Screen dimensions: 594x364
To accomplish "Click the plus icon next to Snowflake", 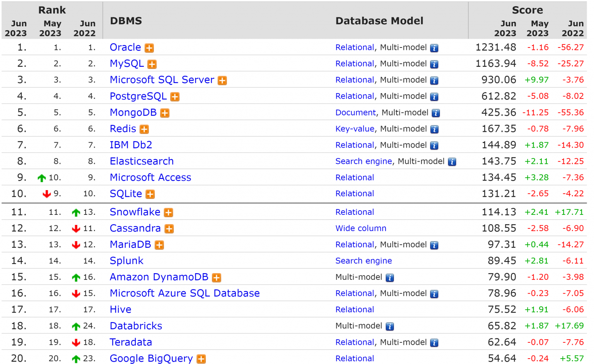I will click(x=168, y=213).
